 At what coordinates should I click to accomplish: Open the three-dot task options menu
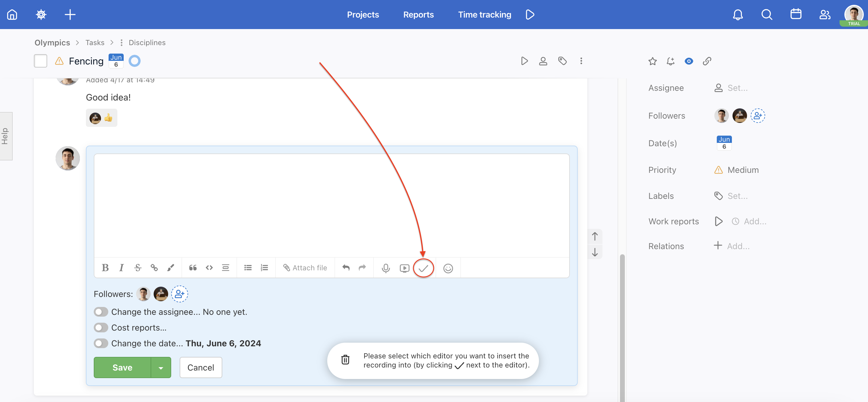pyautogui.click(x=581, y=61)
